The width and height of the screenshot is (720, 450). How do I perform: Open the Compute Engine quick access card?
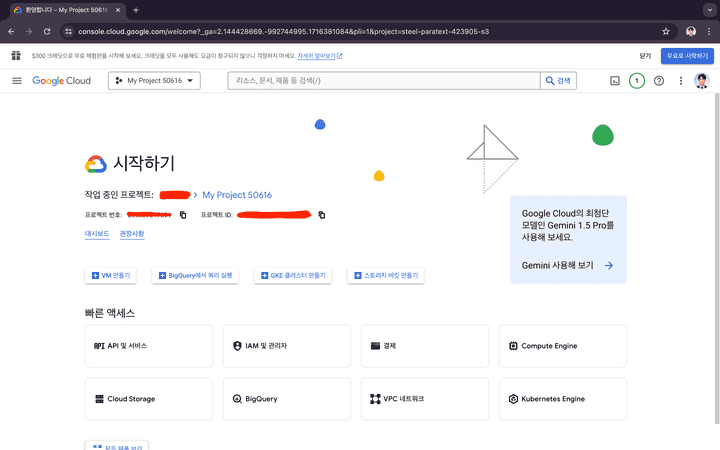(x=563, y=345)
